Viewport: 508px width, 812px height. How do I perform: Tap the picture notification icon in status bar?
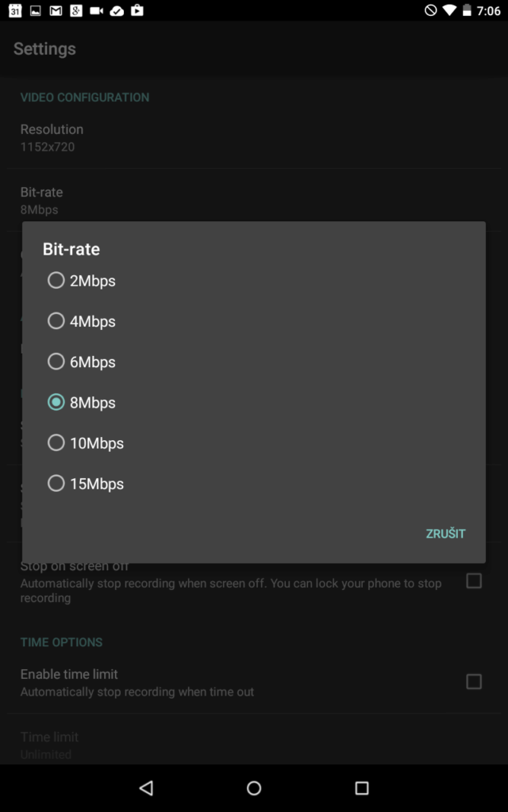[35, 10]
